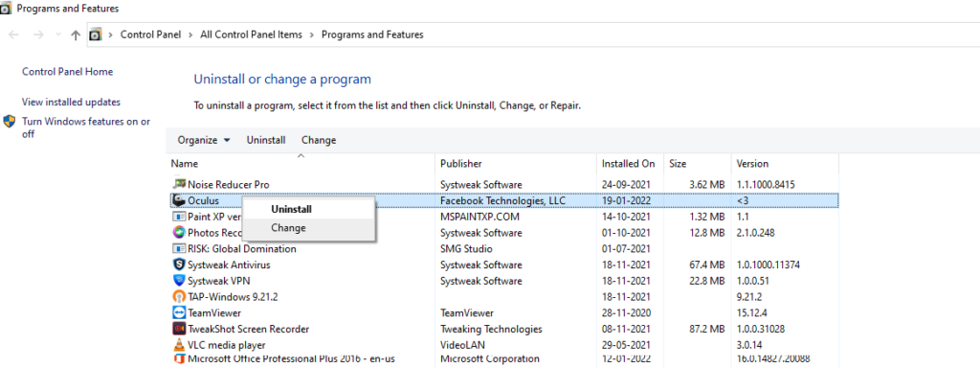Choose Uninstall from the context menu
The height and width of the screenshot is (368, 980).
pos(291,209)
